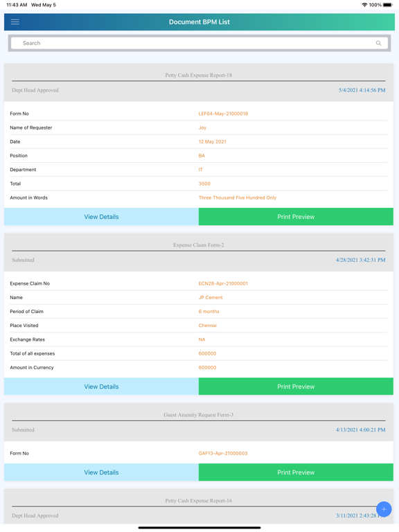Click Submitted status of Expense Claim Form-2
Viewport: 399px width, 532px height.
pos(23,260)
